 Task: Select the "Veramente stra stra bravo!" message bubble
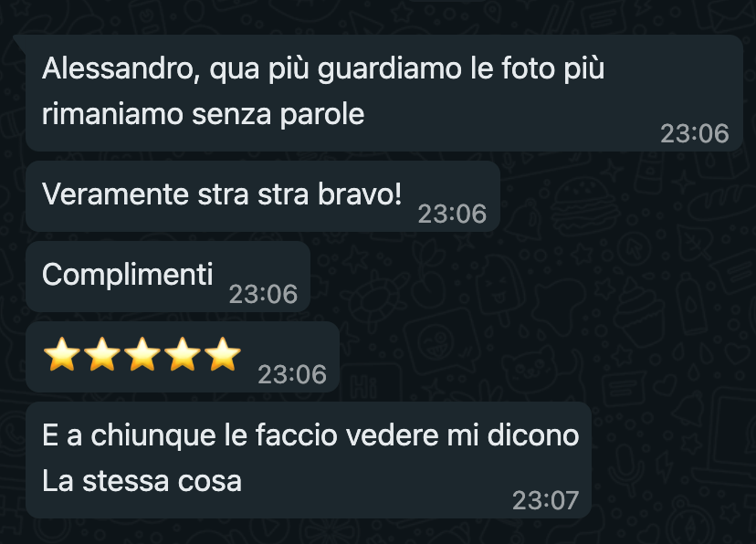tap(263, 196)
